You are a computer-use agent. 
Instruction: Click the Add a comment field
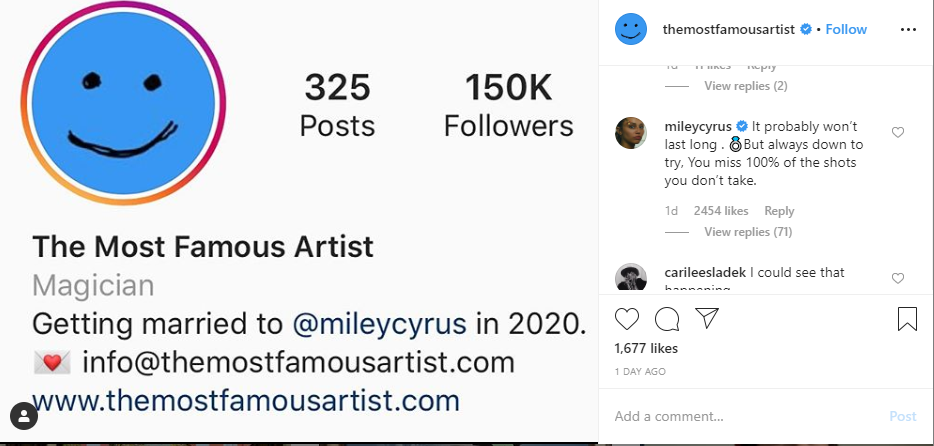pyautogui.click(x=740, y=416)
